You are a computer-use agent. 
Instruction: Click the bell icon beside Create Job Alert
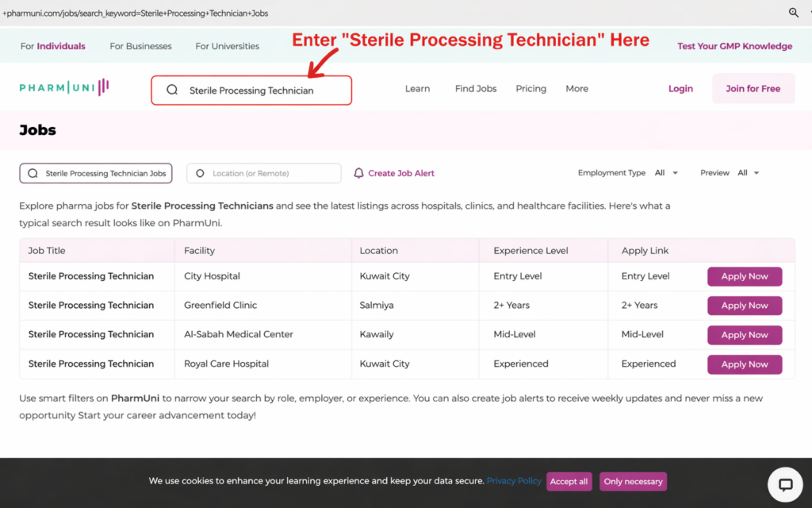coord(358,173)
